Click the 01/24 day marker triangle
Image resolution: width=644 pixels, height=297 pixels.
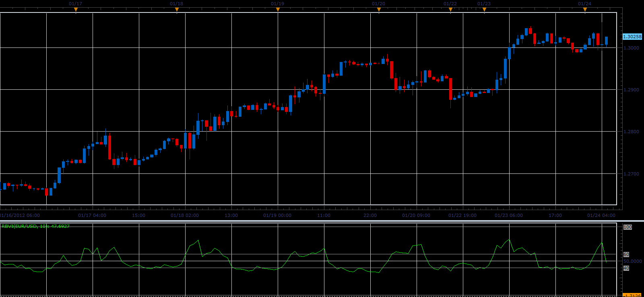coord(585,10)
